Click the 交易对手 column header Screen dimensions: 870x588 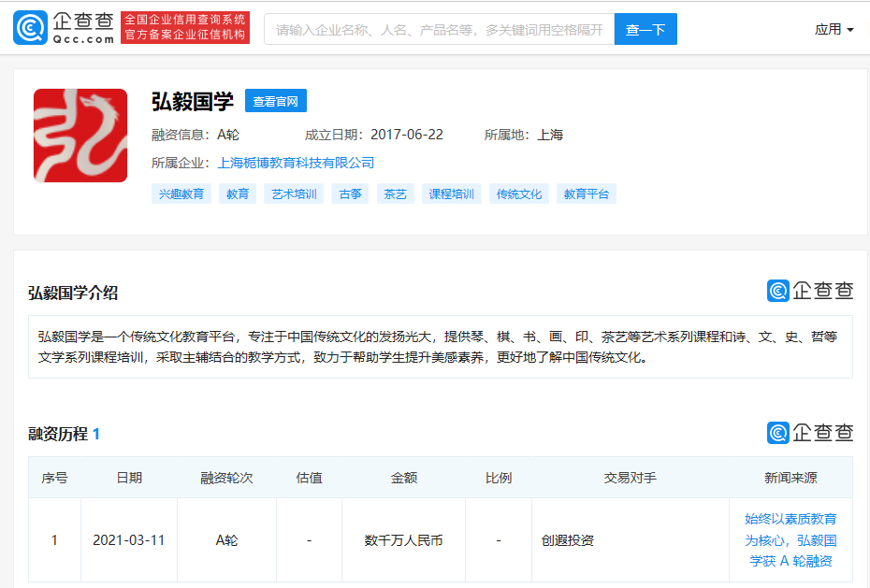click(x=631, y=478)
